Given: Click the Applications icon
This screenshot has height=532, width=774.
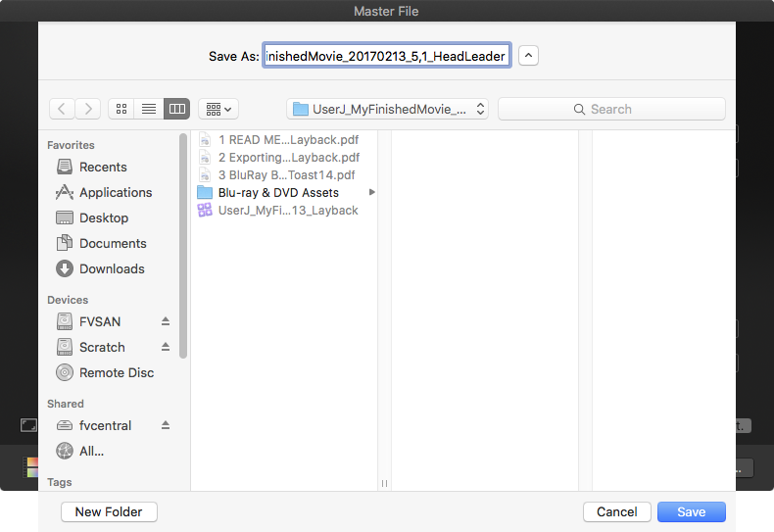Looking at the screenshot, I should pos(64,192).
